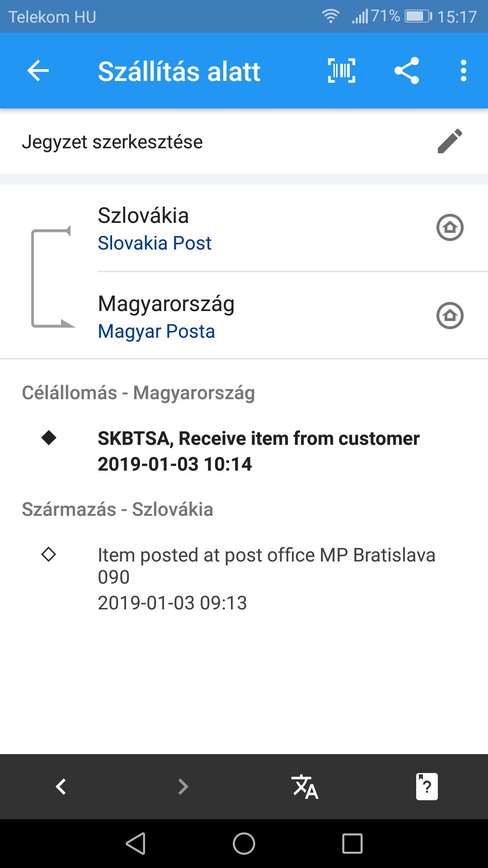Select the Item posted Bratislava event
The height and width of the screenshot is (868, 488).
266,578
